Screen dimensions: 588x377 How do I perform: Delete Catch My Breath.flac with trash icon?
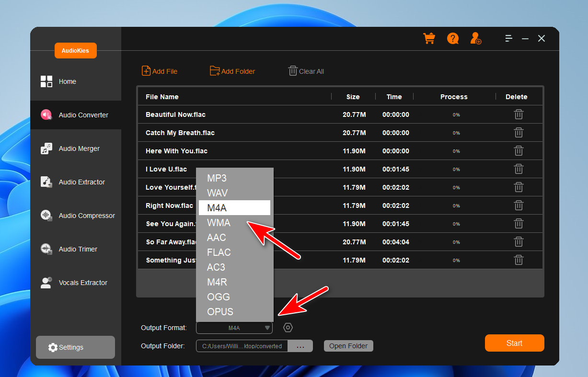coord(519,133)
